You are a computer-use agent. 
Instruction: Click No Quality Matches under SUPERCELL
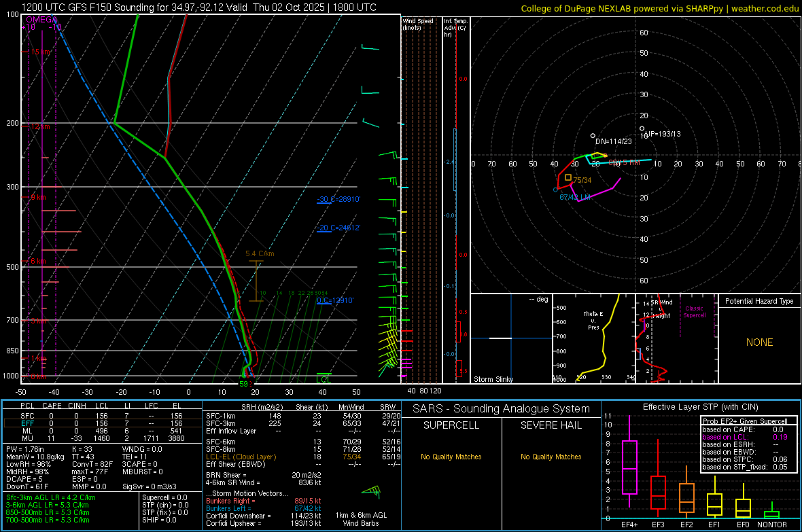(451, 457)
